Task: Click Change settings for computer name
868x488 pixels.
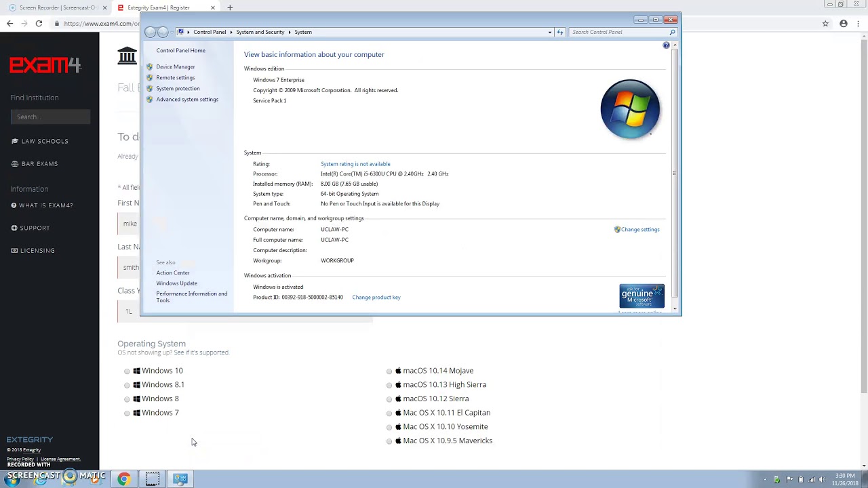Action: pyautogui.click(x=640, y=229)
